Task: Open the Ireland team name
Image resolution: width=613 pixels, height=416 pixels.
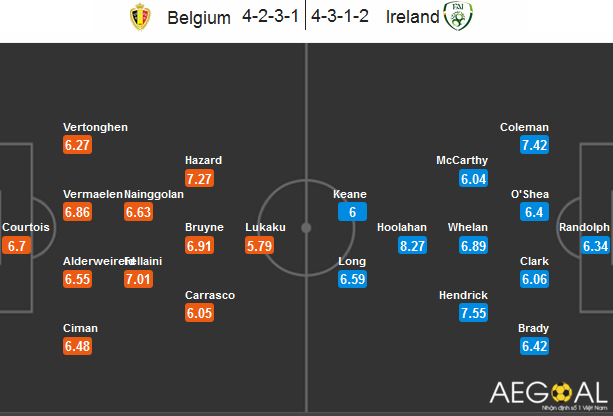Action: 412,17
